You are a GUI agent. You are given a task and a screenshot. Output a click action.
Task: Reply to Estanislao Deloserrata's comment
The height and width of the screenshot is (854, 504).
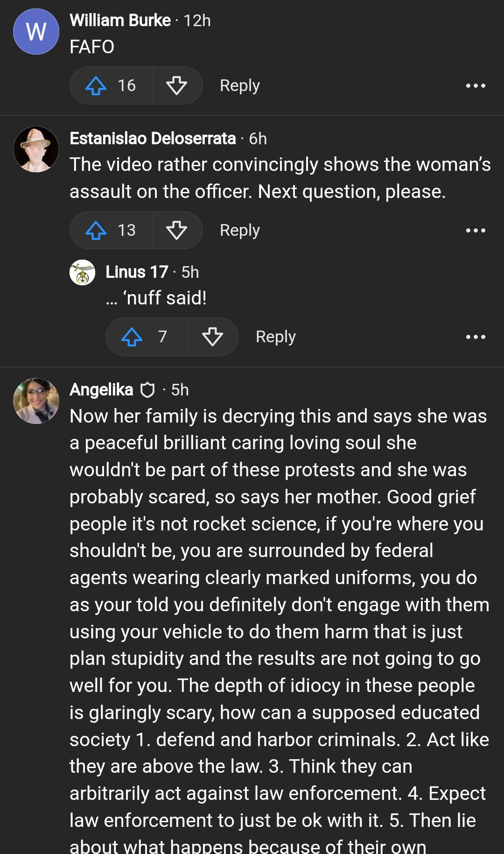click(240, 231)
